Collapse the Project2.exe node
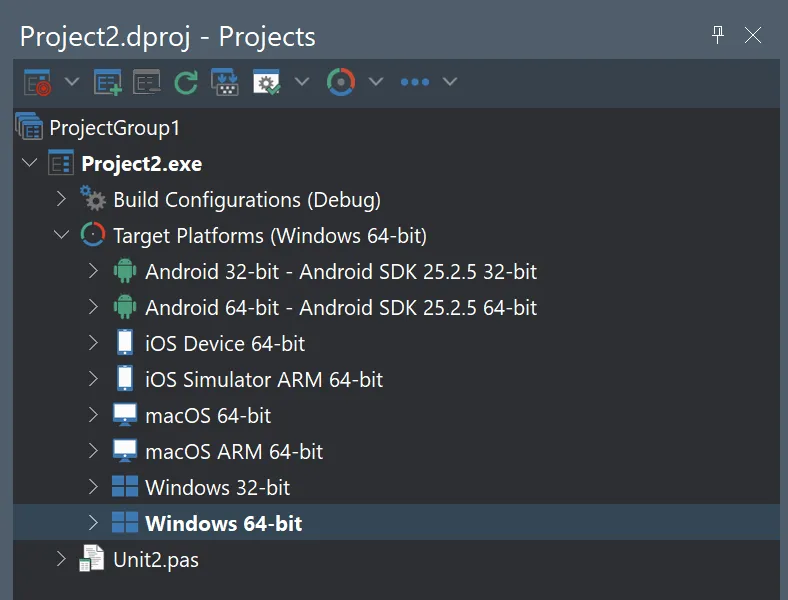788x600 pixels. pos(30,163)
